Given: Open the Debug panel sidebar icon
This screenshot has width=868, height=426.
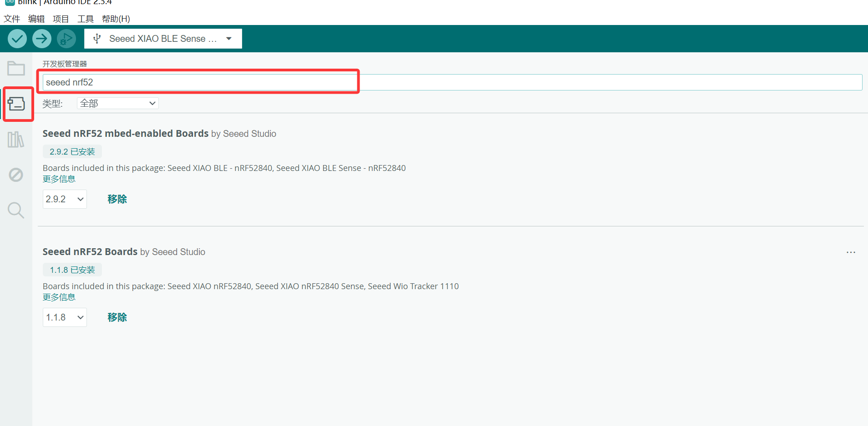Looking at the screenshot, I should pyautogui.click(x=16, y=175).
